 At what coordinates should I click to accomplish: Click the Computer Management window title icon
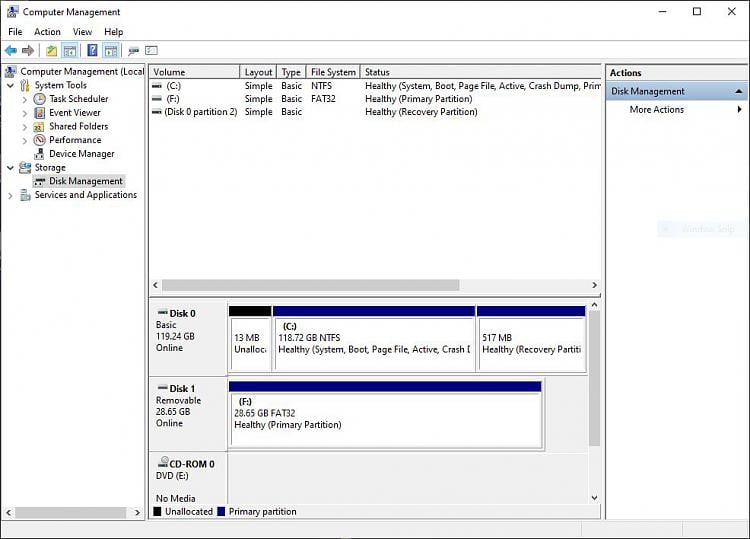click(12, 11)
